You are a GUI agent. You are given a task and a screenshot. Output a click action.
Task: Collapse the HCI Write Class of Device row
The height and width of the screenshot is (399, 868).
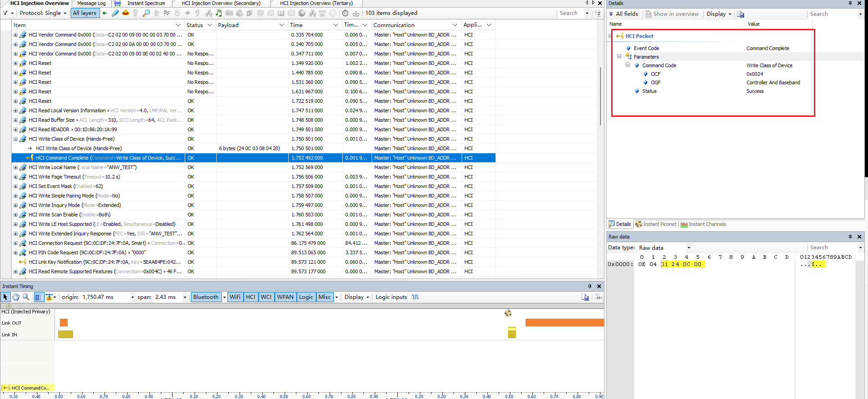tap(15, 139)
